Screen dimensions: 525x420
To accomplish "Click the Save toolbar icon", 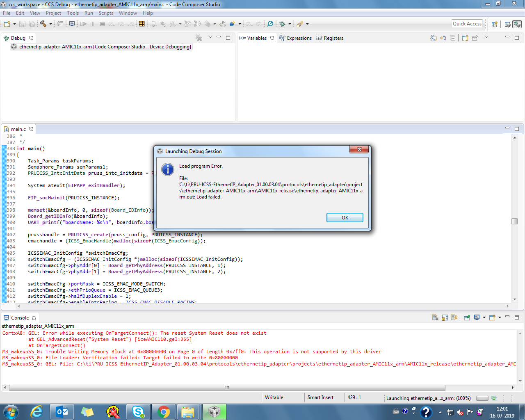I will (x=23, y=24).
